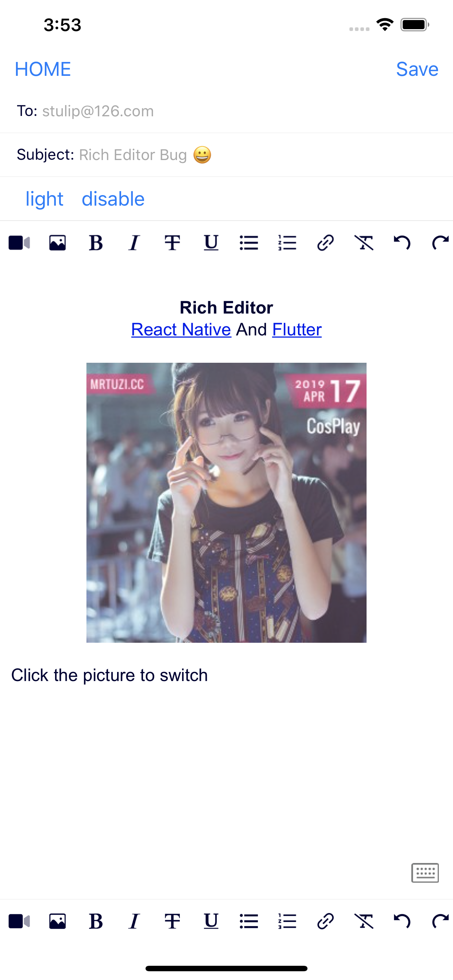Switch theme with the light button
The width and height of the screenshot is (453, 980).
[44, 199]
